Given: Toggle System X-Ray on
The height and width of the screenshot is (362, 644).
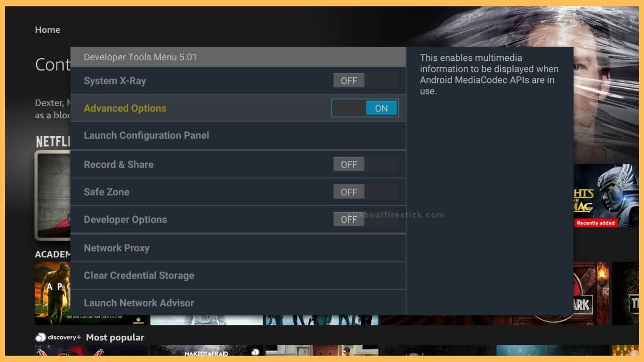Looking at the screenshot, I should pos(349,80).
